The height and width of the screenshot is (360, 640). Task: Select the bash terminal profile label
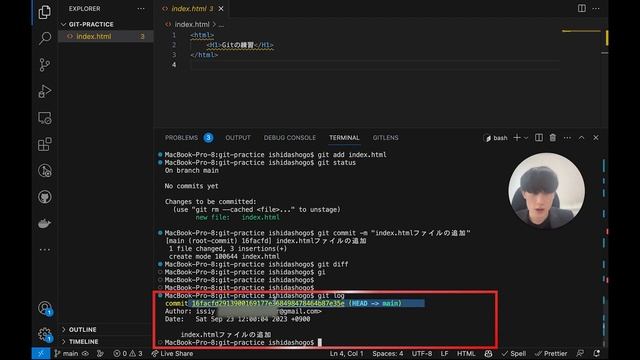pyautogui.click(x=496, y=138)
